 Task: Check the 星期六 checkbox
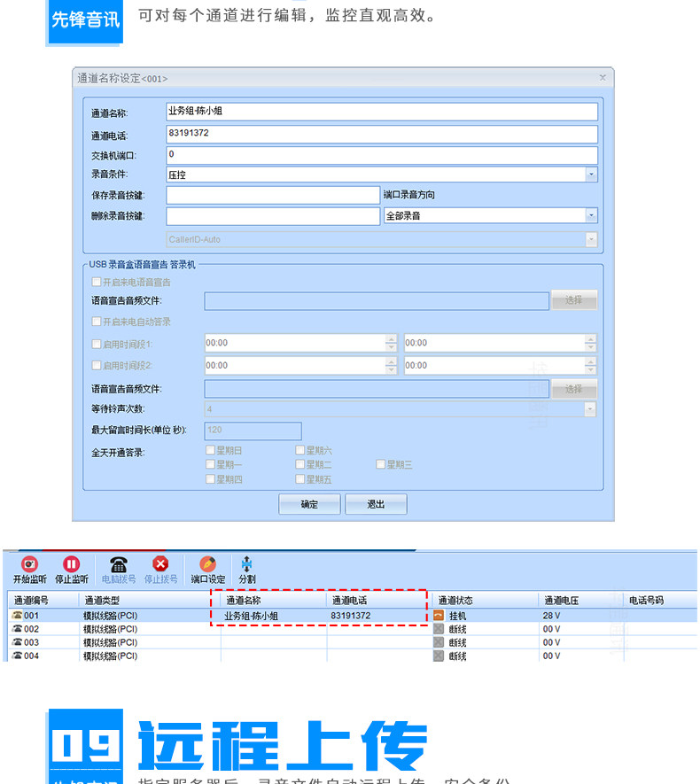[300, 450]
